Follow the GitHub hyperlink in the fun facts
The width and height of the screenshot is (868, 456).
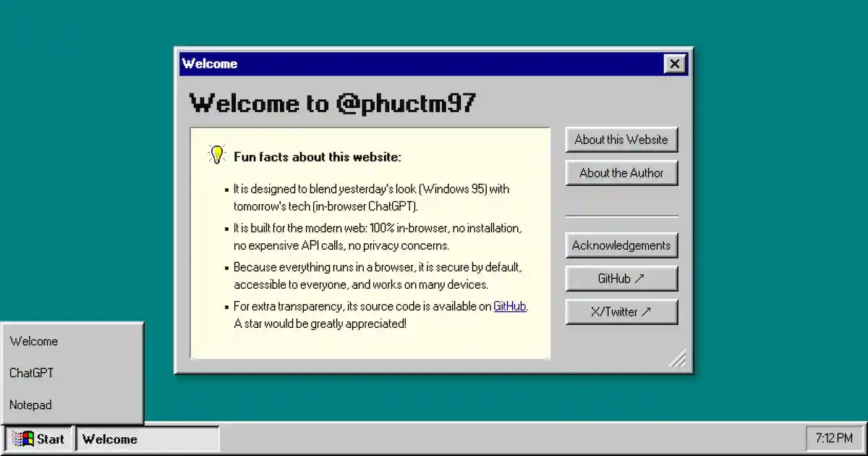point(509,306)
